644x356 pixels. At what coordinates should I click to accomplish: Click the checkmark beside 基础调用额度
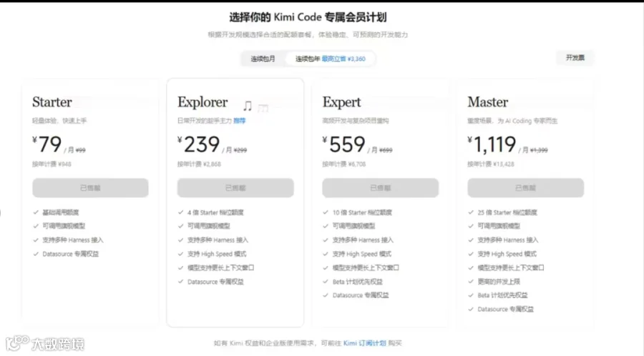pyautogui.click(x=36, y=212)
